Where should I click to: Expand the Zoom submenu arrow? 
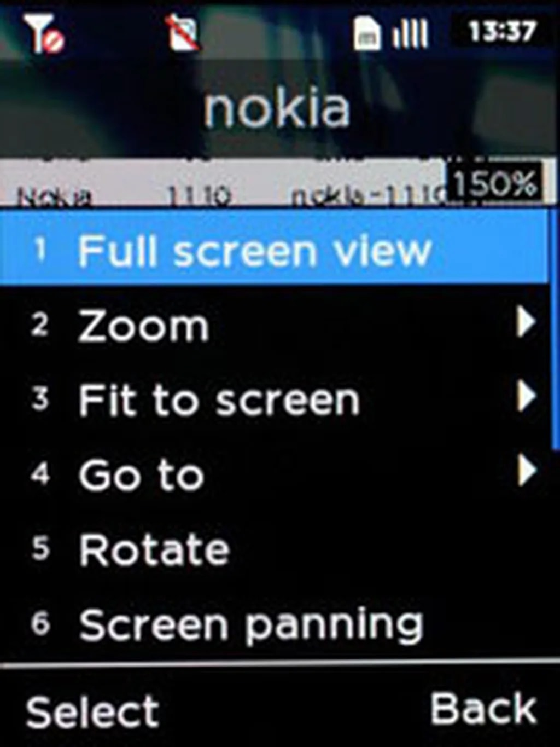[526, 322]
